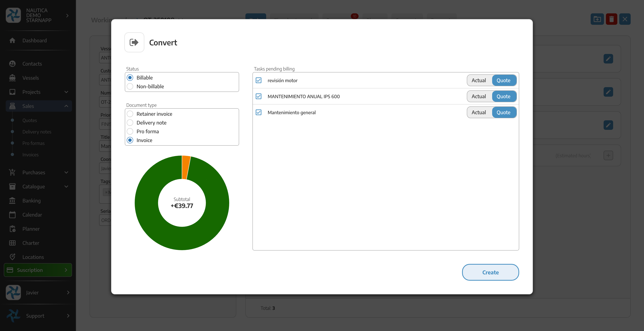Click the Sales register icon
Screen dimensions: 644x331
(12, 106)
